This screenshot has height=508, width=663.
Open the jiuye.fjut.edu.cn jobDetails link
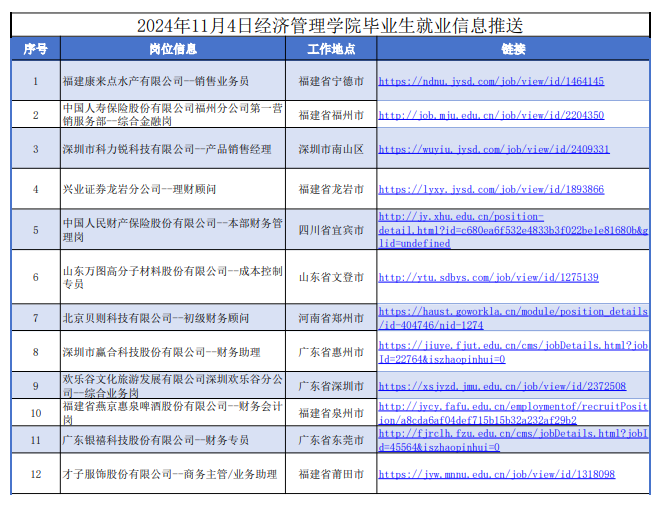click(x=512, y=352)
